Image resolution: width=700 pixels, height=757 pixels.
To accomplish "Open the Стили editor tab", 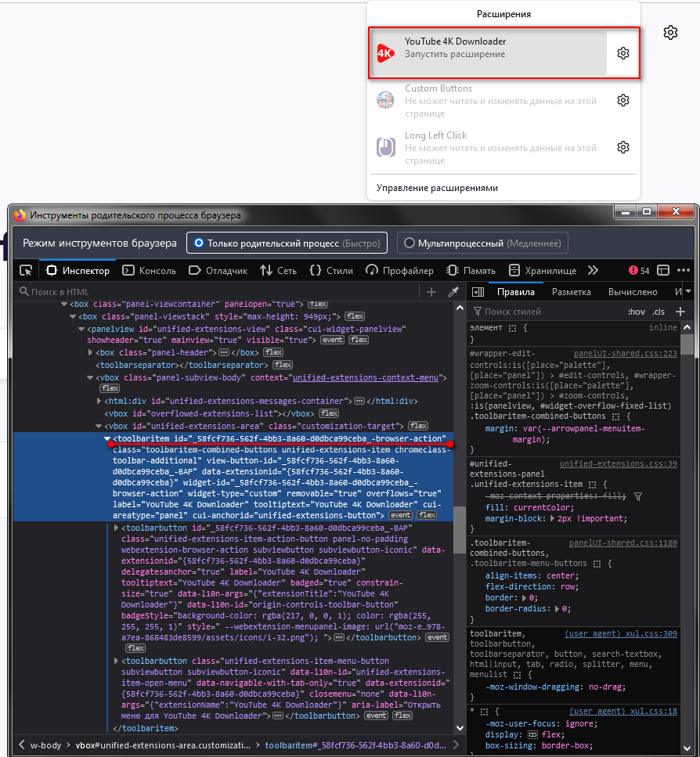I will [x=331, y=270].
